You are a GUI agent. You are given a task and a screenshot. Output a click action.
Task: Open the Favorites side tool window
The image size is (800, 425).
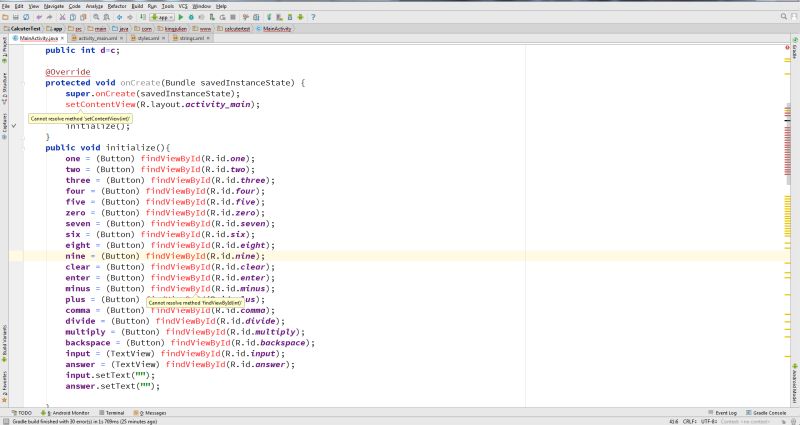(5, 387)
